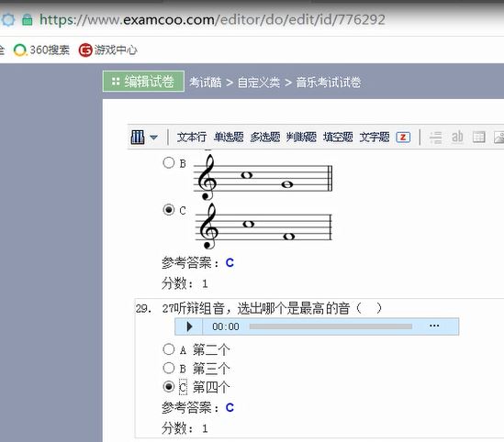Open dropdown arrow beside piano icon
The width and height of the screenshot is (504, 442).
153,138
